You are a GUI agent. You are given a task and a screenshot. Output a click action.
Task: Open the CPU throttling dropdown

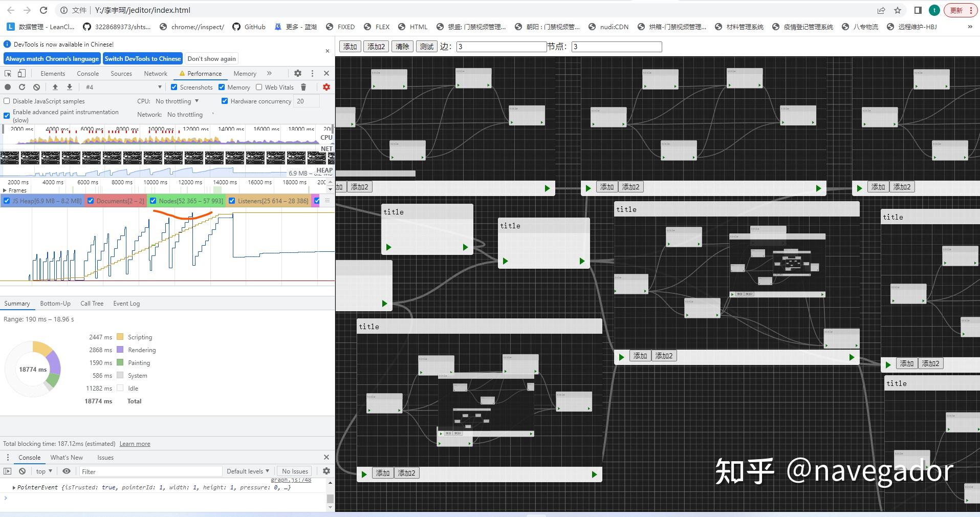click(176, 101)
